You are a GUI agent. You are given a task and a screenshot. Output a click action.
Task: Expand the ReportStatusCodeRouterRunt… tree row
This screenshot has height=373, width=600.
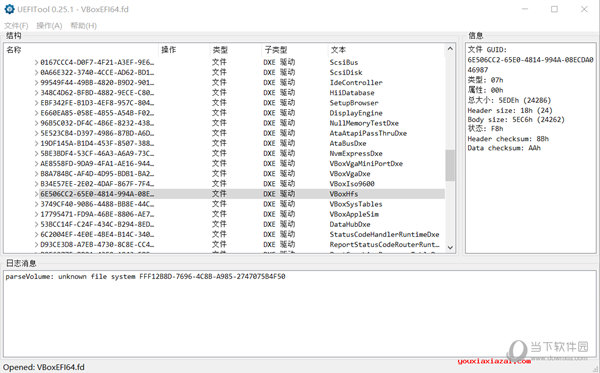pyautogui.click(x=36, y=245)
